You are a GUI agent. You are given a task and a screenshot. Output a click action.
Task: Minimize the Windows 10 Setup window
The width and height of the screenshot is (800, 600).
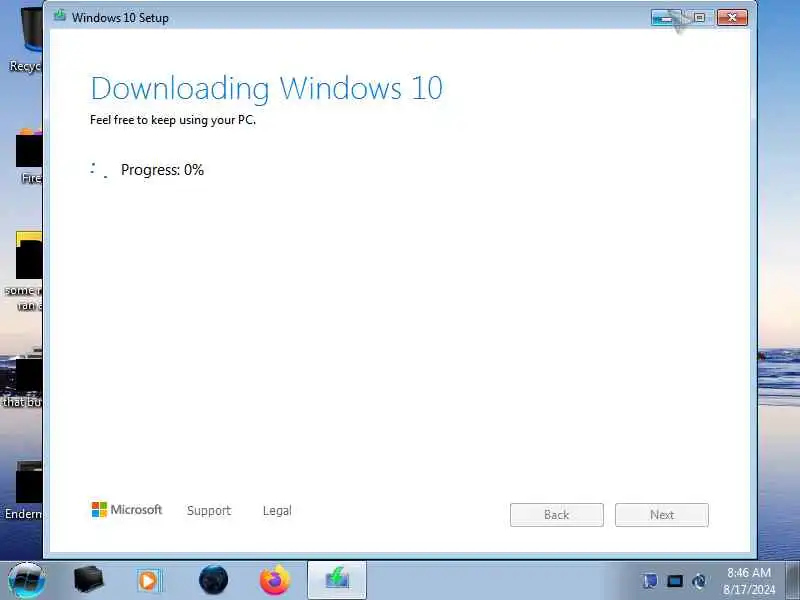pyautogui.click(x=666, y=18)
